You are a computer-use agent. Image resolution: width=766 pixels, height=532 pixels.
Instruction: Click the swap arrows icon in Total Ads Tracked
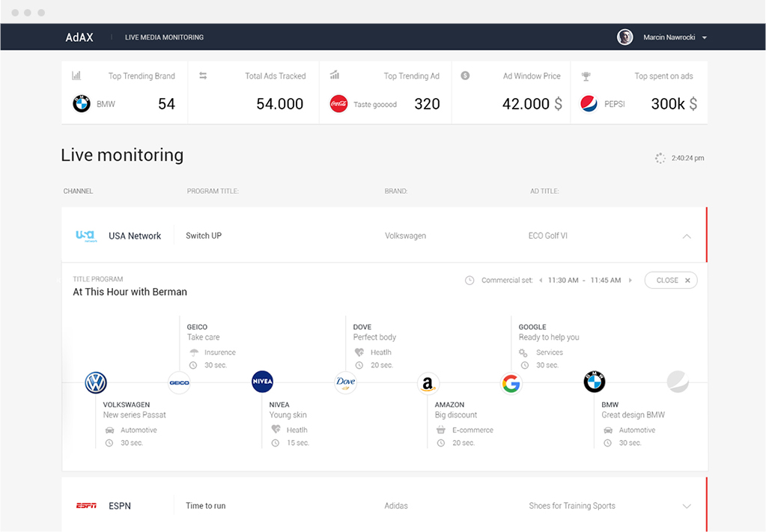(203, 76)
